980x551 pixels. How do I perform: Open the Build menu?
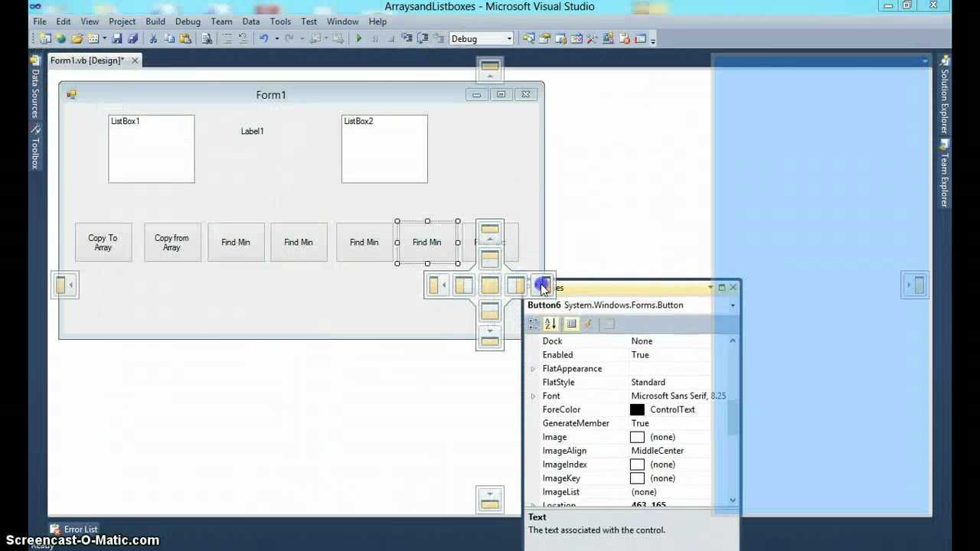coord(155,21)
